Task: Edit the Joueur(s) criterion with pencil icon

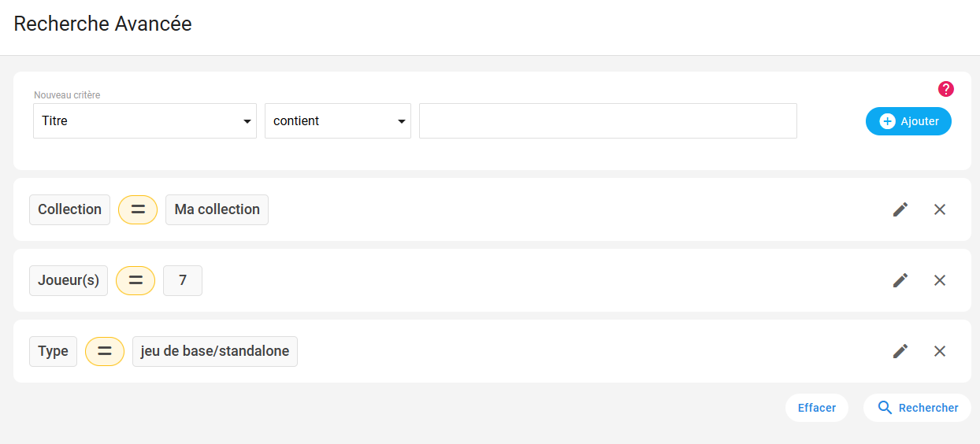Action: (x=900, y=280)
